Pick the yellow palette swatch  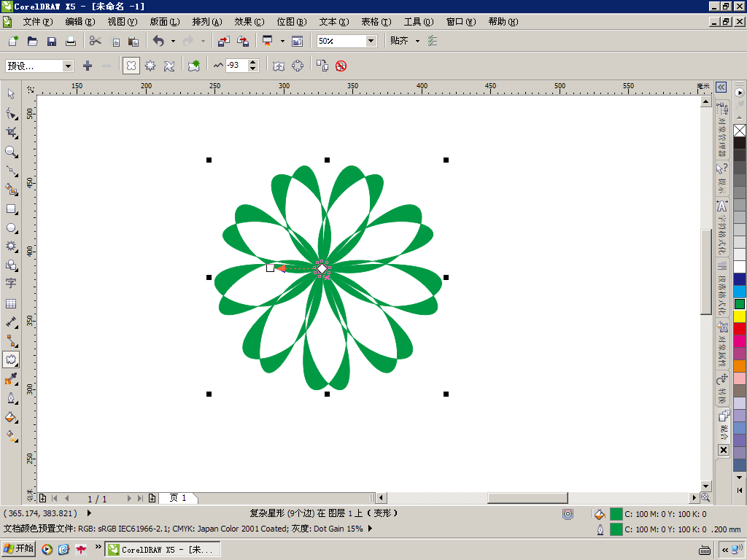pyautogui.click(x=740, y=316)
